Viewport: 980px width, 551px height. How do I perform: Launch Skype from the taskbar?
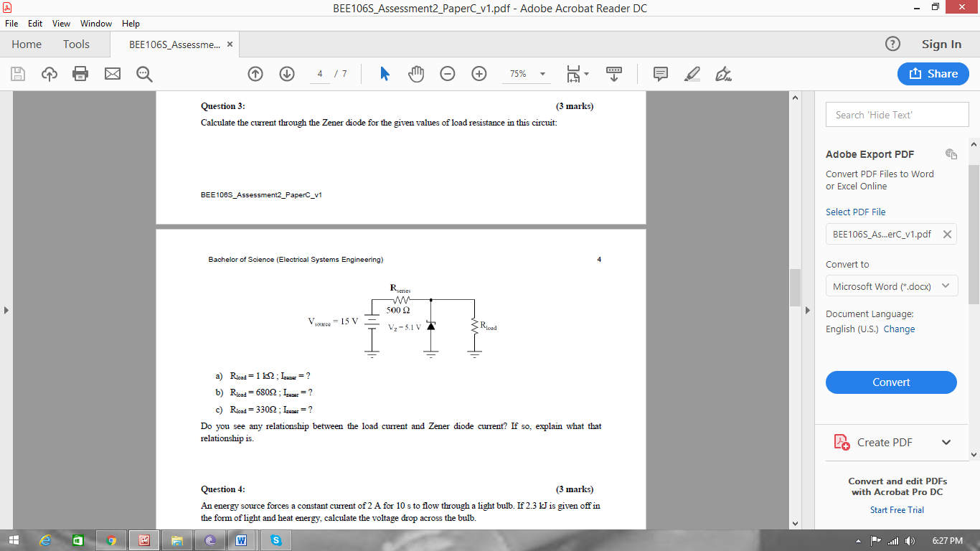[275, 540]
